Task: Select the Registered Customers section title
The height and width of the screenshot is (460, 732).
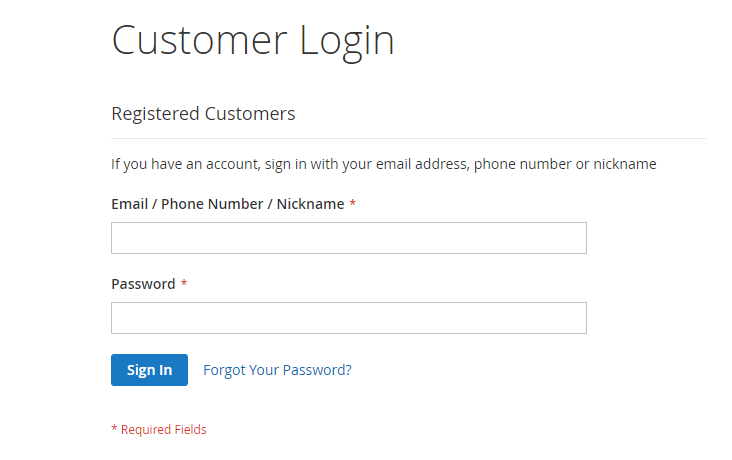Action: (x=203, y=114)
